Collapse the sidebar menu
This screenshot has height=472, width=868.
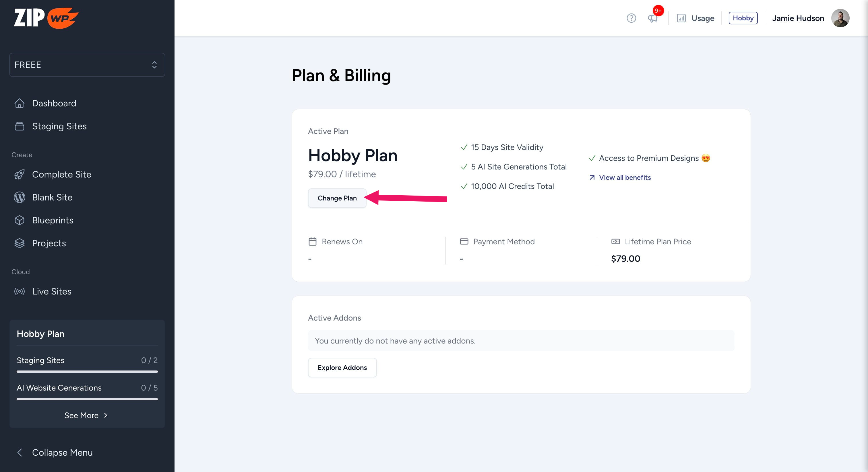55,453
